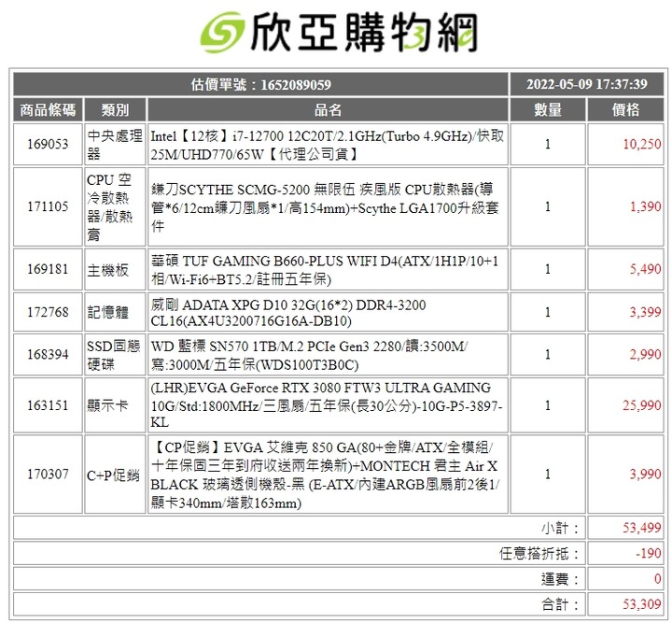672x623 pixels.
Task: Select shipping fee value 0
Action: 658,579
